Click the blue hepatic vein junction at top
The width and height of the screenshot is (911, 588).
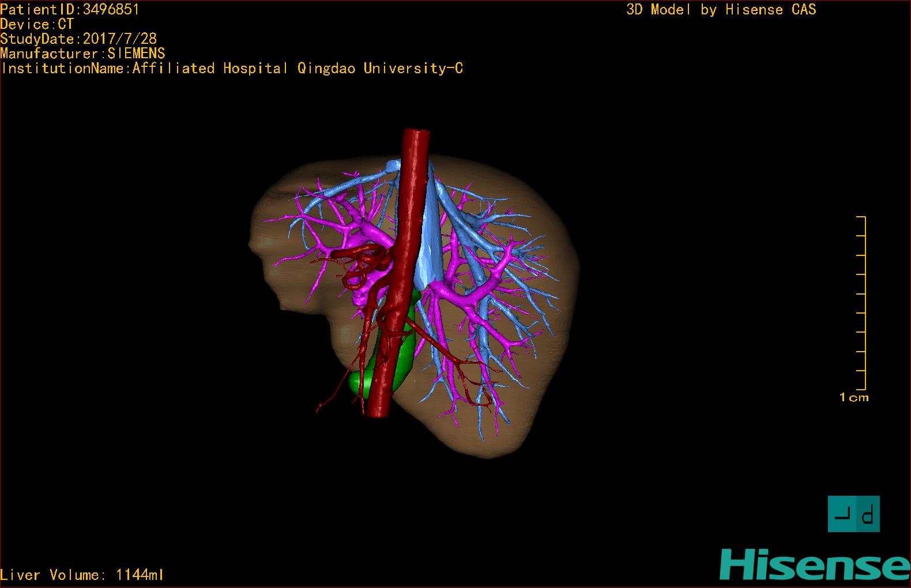coord(392,166)
